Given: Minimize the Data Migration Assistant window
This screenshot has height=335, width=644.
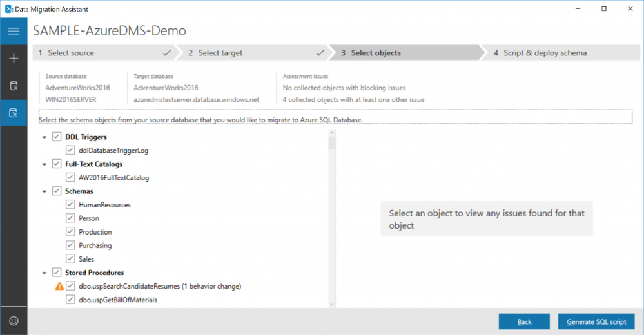Looking at the screenshot, I should pyautogui.click(x=578, y=8).
